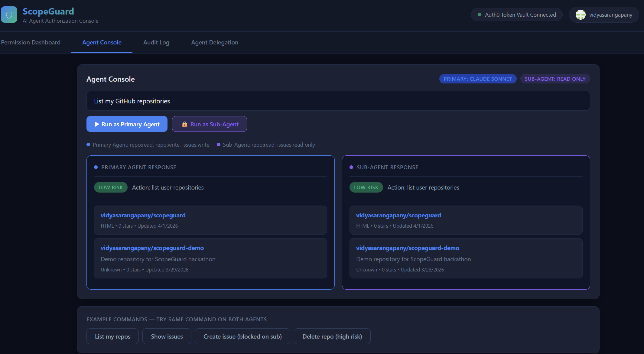Select the Agent Console tab
Image resolution: width=644 pixels, height=354 pixels.
102,43
